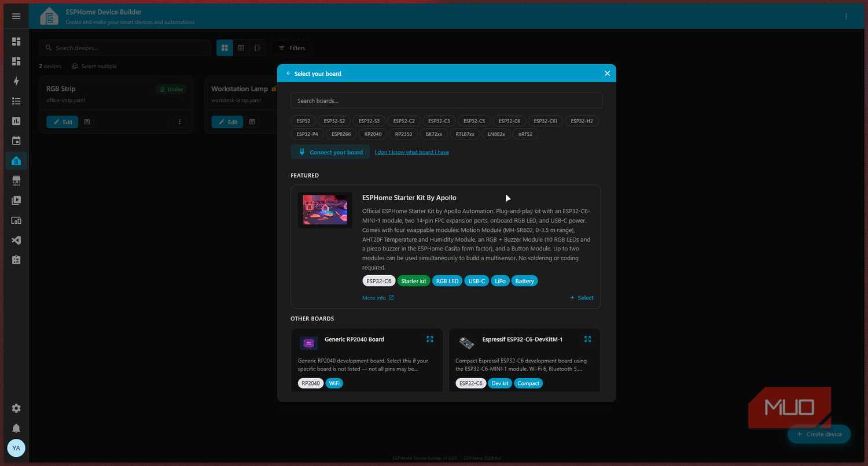Click the Create device button
The height and width of the screenshot is (466, 868).
click(819, 434)
